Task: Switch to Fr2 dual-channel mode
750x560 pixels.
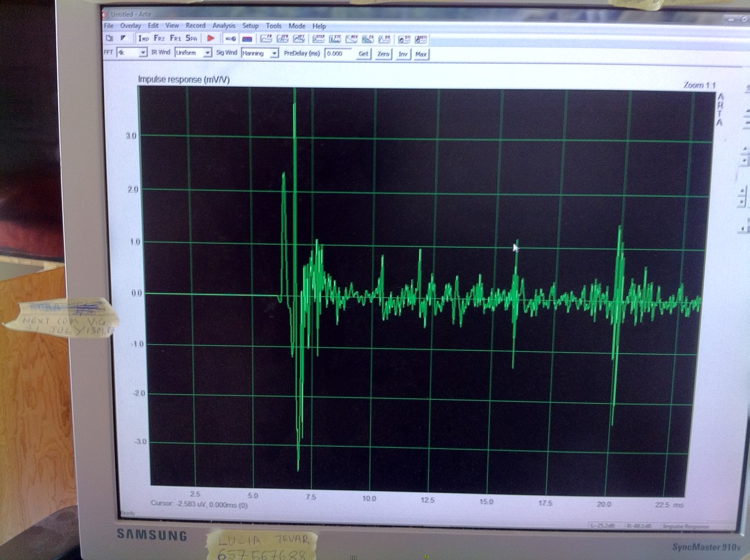Action: 159,38
